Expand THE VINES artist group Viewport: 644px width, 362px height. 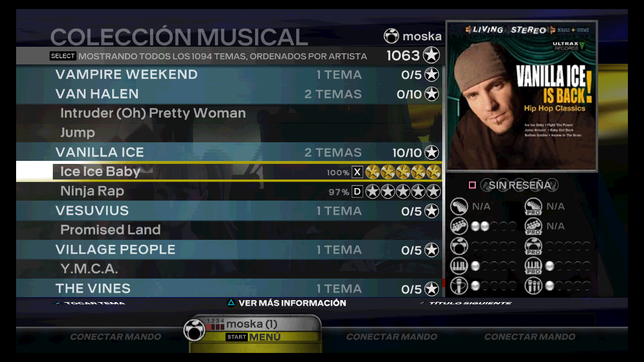[x=229, y=288]
